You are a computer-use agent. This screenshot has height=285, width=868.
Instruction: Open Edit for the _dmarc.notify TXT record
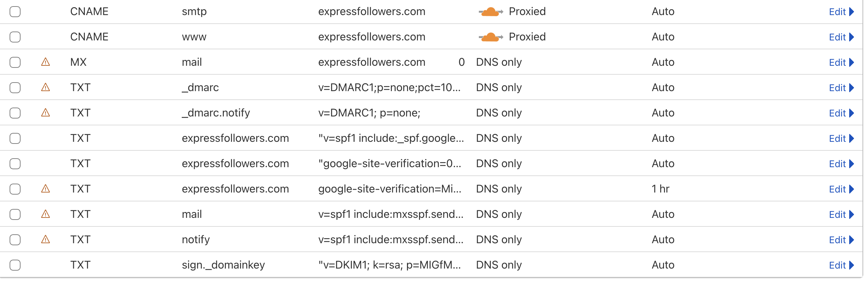[x=837, y=113]
